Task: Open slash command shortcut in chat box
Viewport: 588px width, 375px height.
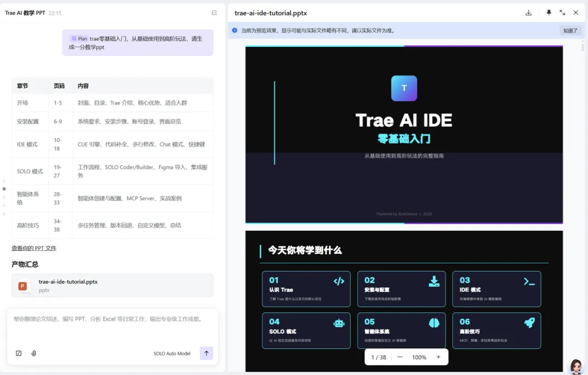Action: [x=19, y=353]
